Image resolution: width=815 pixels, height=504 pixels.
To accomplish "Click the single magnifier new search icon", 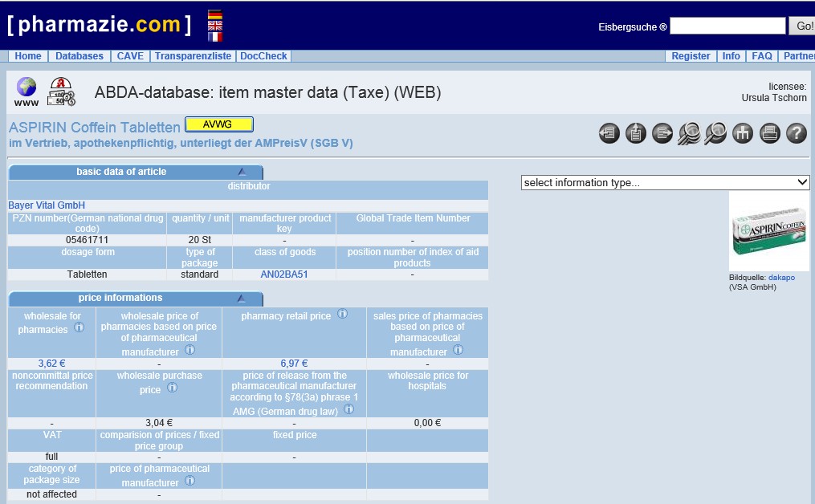I will coord(715,133).
